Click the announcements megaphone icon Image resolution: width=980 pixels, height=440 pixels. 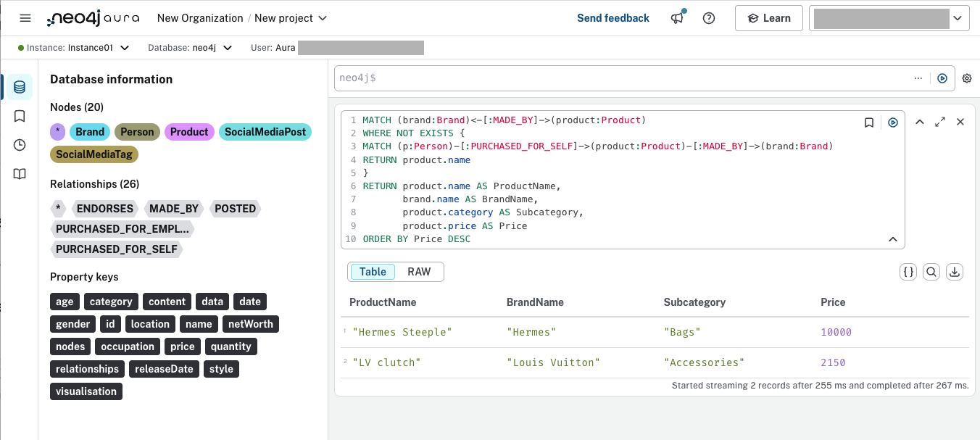click(x=677, y=18)
